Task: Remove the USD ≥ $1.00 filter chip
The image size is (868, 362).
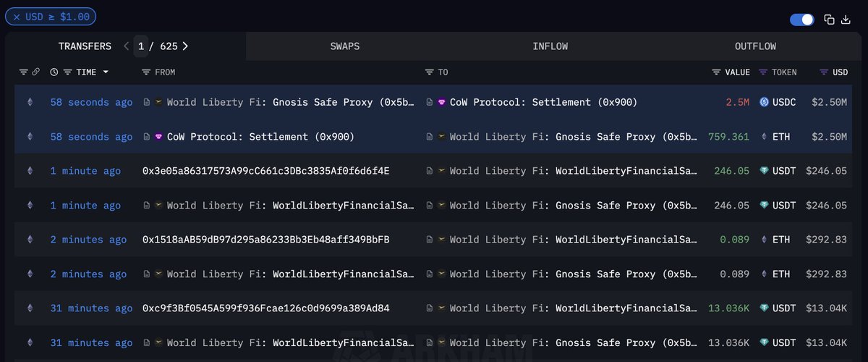Action: tap(17, 17)
